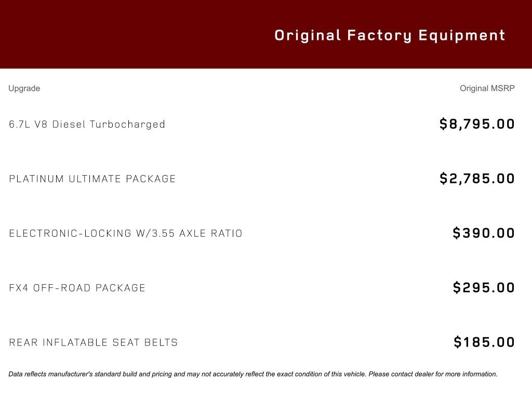Click the empty left side of the dark red banner
Viewport: 532px width, 399px height.
point(104,34)
